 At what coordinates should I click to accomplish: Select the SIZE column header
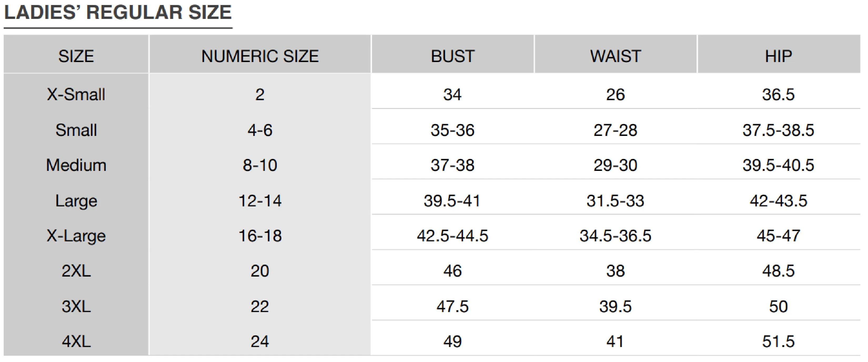(x=76, y=56)
